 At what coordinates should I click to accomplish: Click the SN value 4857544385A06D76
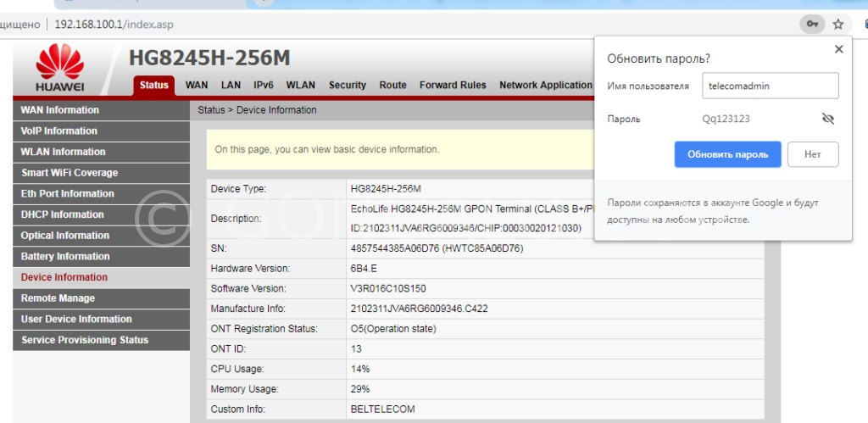(437, 248)
